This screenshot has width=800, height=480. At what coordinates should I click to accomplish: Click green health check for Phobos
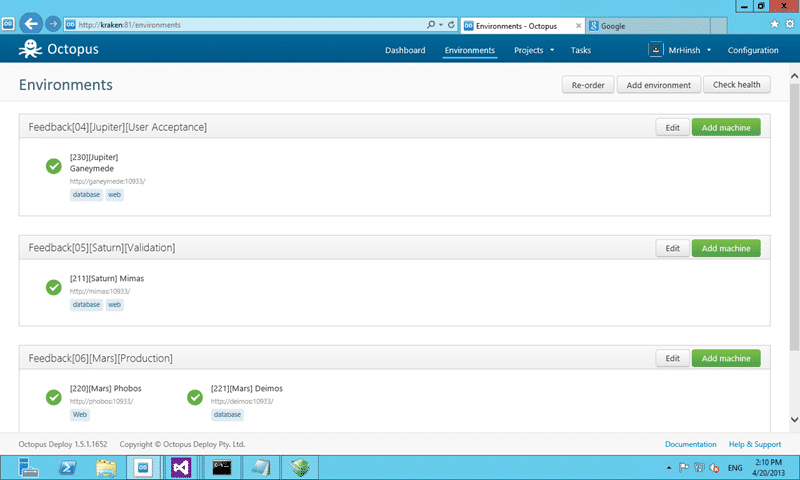click(x=54, y=397)
